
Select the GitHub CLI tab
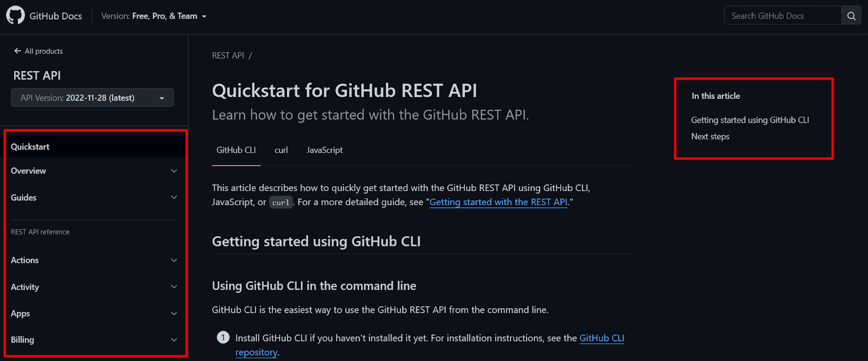pos(236,150)
